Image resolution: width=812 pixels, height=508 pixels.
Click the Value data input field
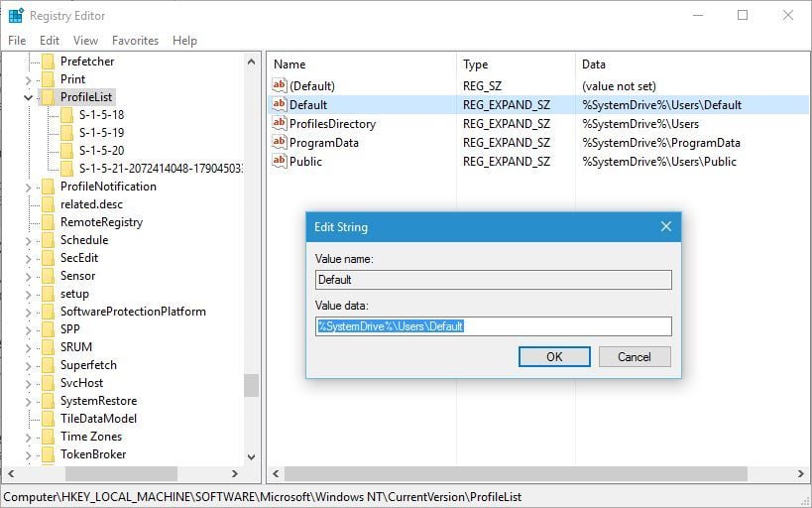493,326
